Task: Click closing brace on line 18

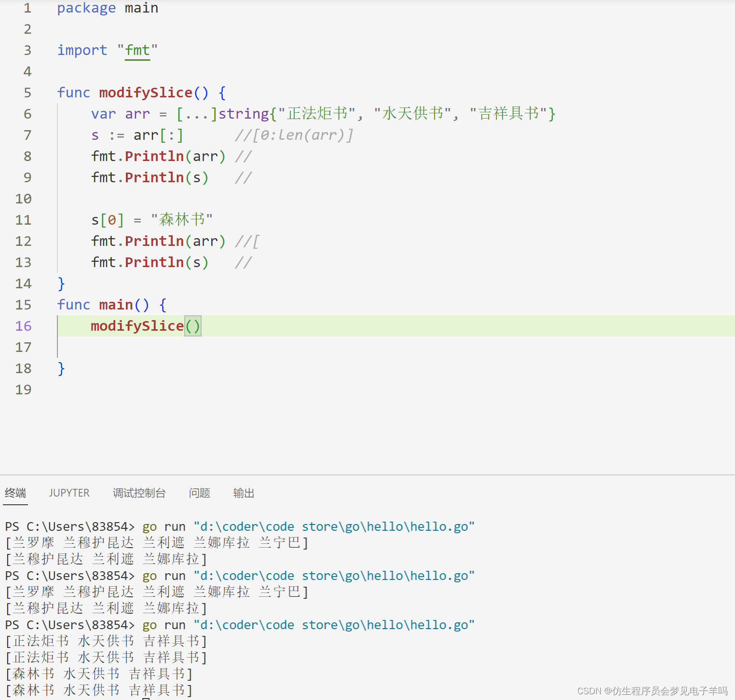Action: coord(61,368)
